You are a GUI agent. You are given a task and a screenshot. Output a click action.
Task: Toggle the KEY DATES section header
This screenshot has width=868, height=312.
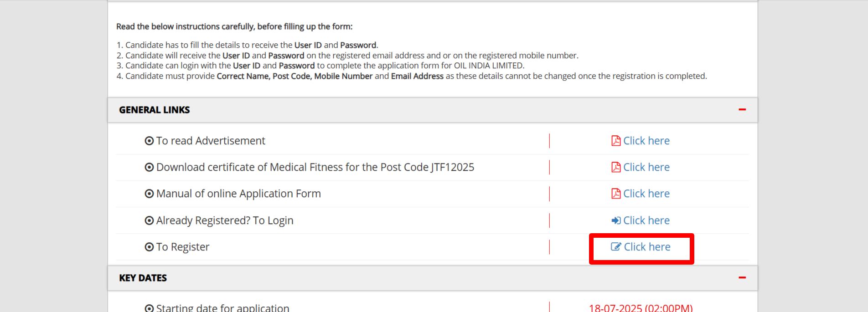[143, 278]
